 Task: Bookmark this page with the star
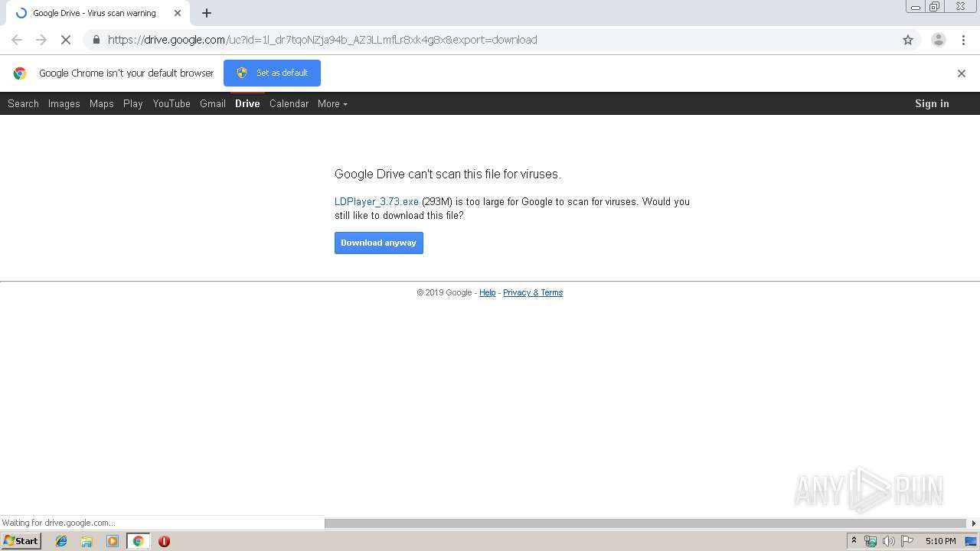coord(908,40)
